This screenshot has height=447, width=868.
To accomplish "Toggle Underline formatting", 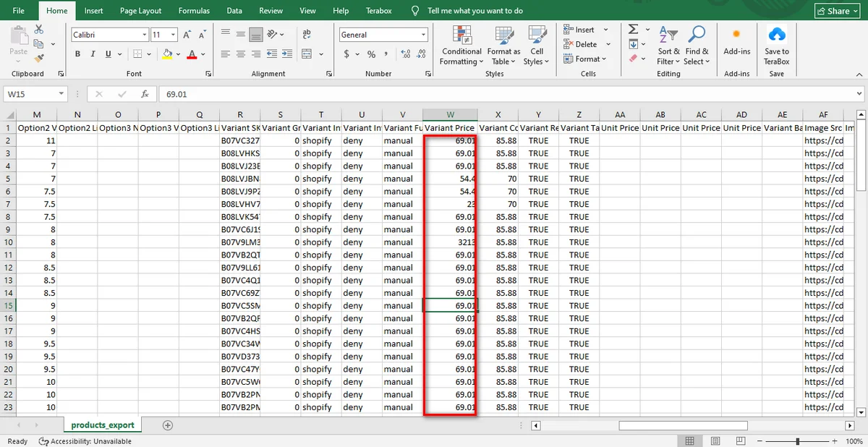I will pyautogui.click(x=109, y=54).
